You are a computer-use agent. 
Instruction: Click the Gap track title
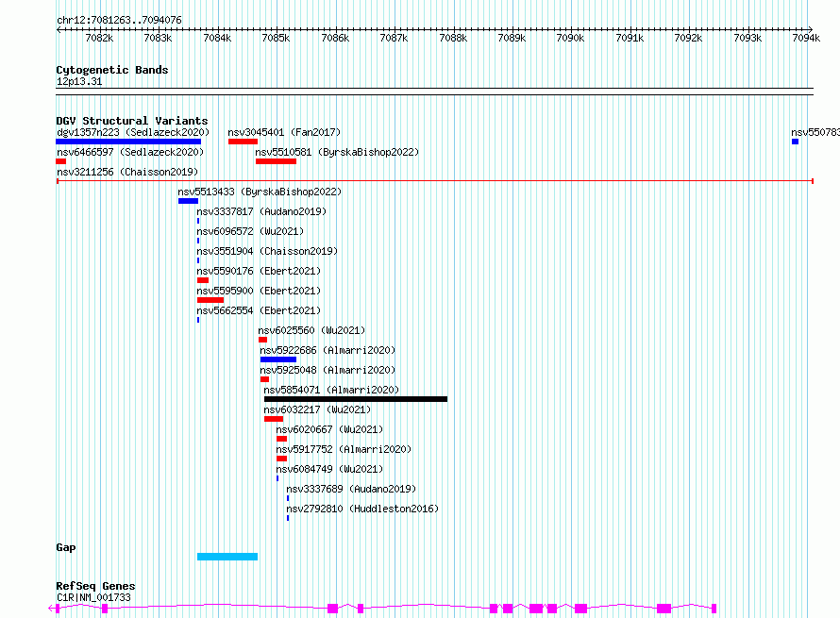[x=66, y=547]
